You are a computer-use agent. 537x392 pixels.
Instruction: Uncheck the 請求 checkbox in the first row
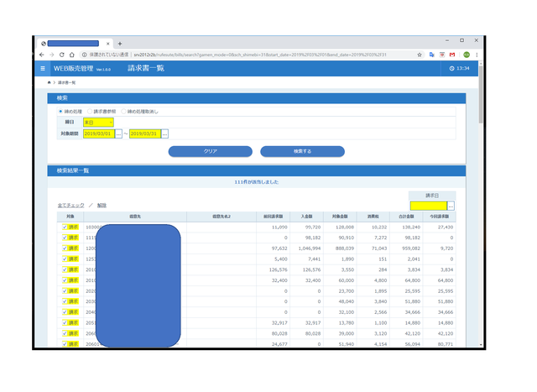coord(65,227)
